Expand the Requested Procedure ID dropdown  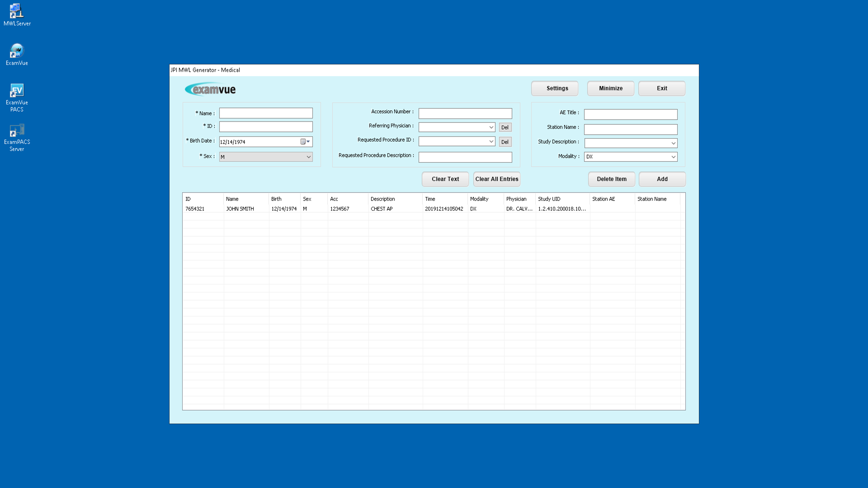coord(491,141)
